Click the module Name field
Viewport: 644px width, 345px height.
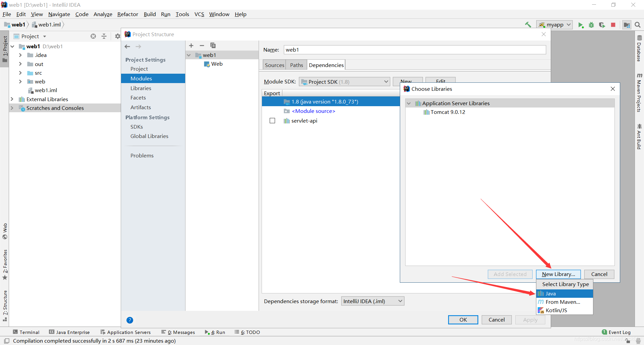(415, 50)
